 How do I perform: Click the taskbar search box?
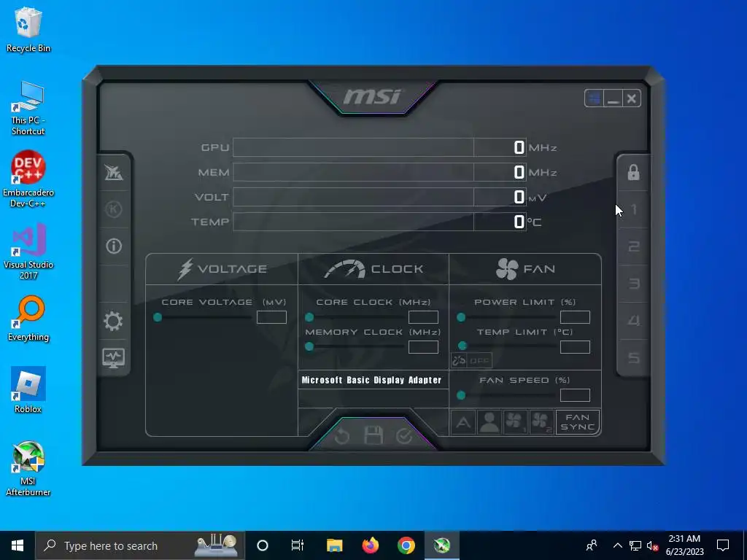point(139,545)
